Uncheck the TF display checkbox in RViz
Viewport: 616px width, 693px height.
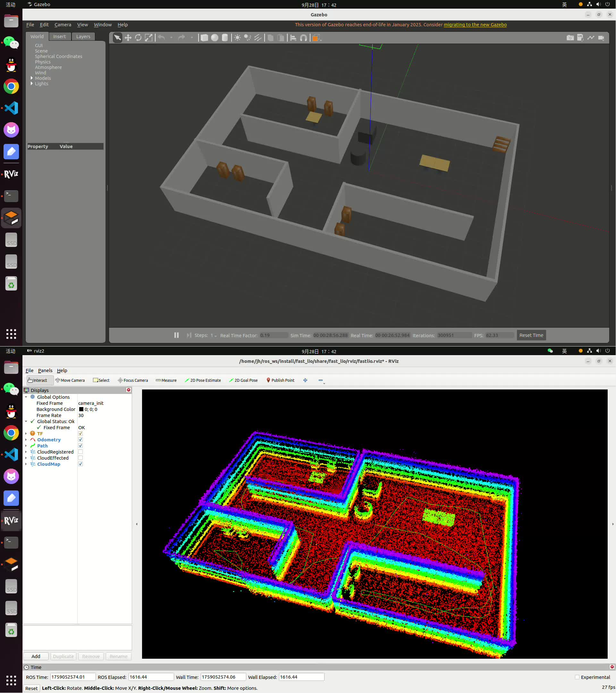80,433
